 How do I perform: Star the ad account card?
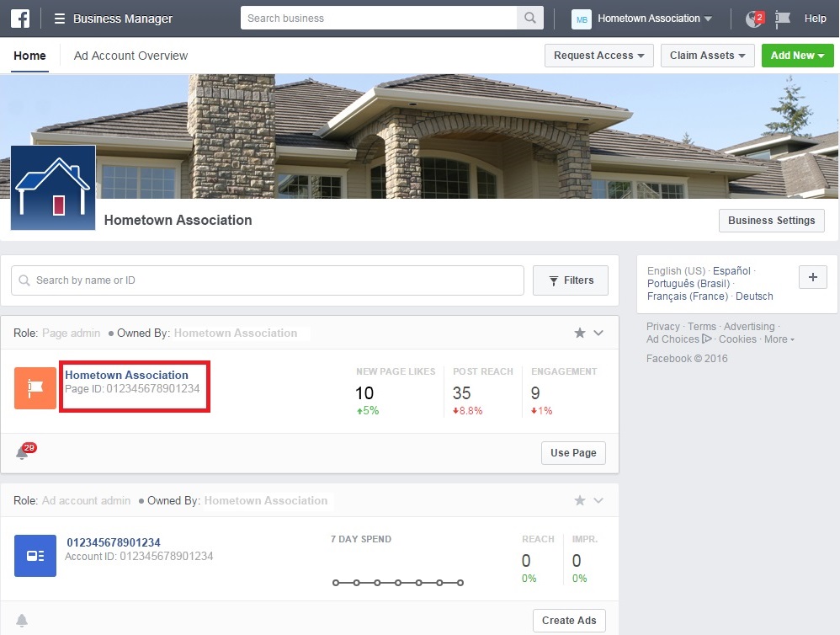580,500
